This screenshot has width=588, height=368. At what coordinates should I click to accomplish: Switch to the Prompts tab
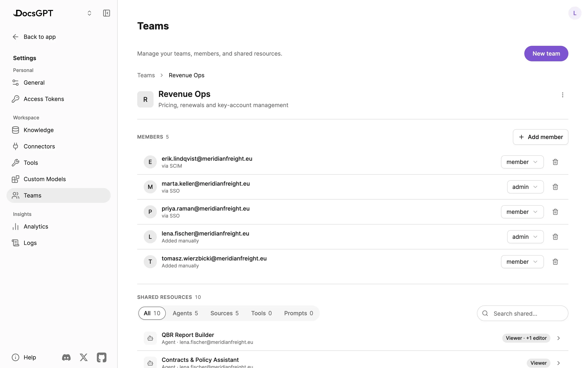pos(298,313)
